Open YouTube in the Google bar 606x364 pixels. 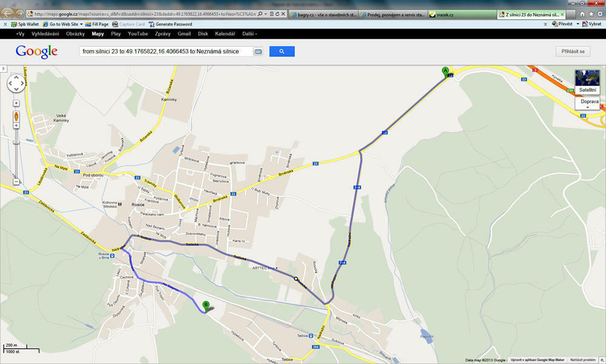point(138,34)
